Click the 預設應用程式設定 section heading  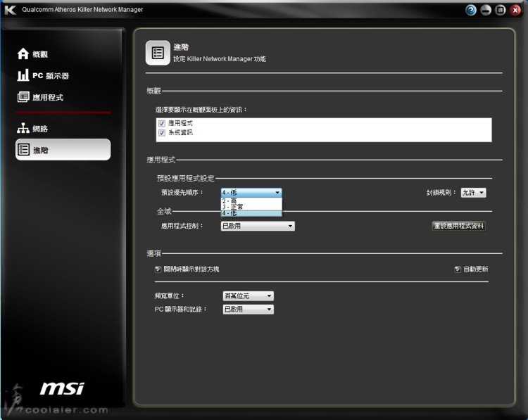(186, 179)
